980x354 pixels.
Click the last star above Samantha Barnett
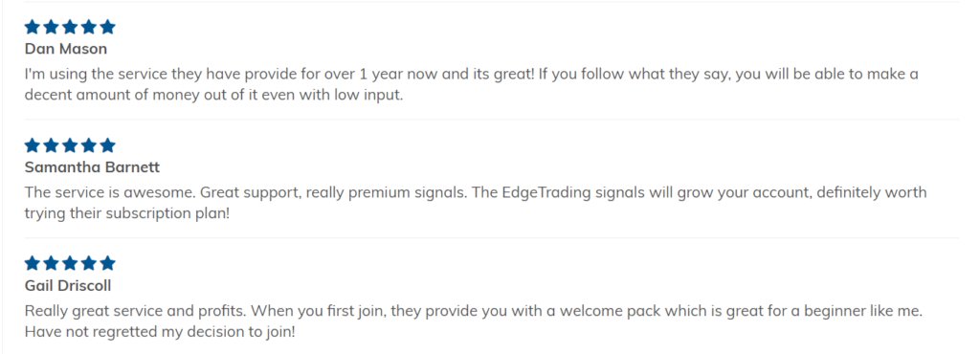click(107, 145)
